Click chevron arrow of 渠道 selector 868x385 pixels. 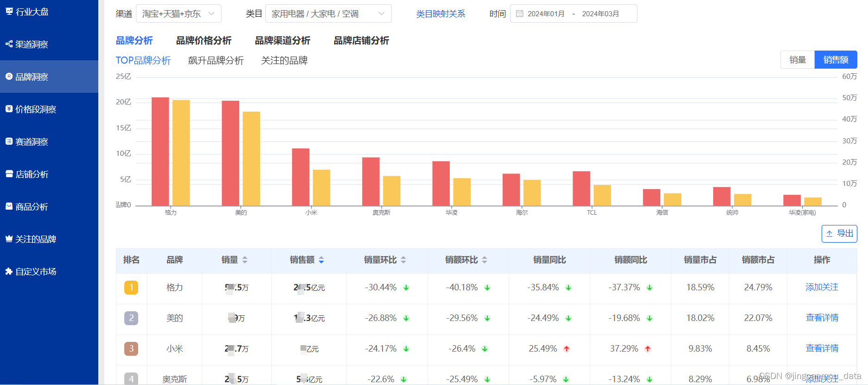(211, 13)
